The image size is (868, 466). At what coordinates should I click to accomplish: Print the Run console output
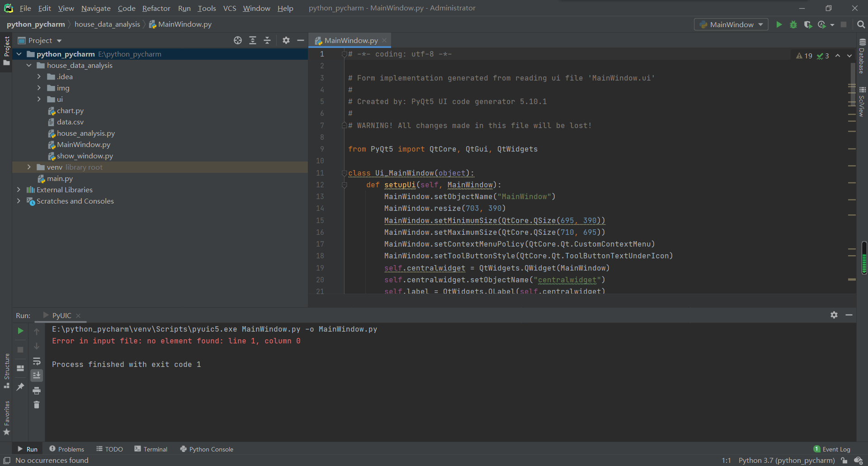click(37, 390)
